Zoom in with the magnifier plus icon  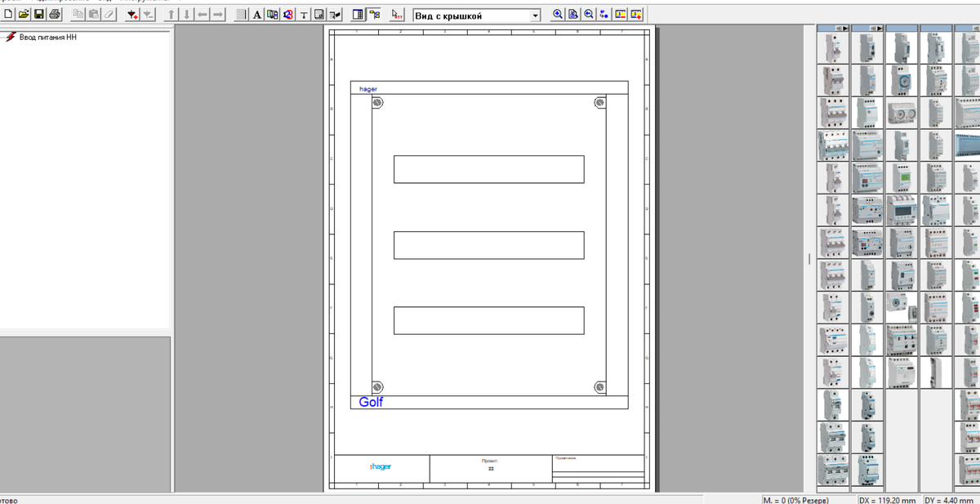coord(558,15)
